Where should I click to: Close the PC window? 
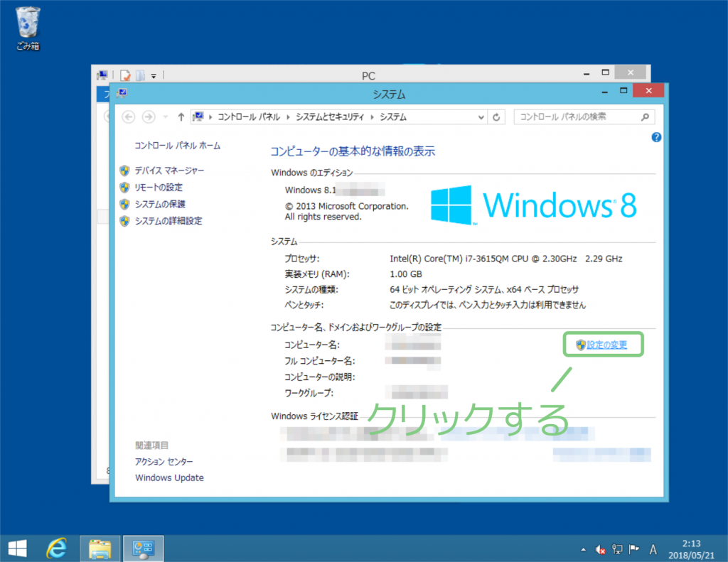[630, 72]
